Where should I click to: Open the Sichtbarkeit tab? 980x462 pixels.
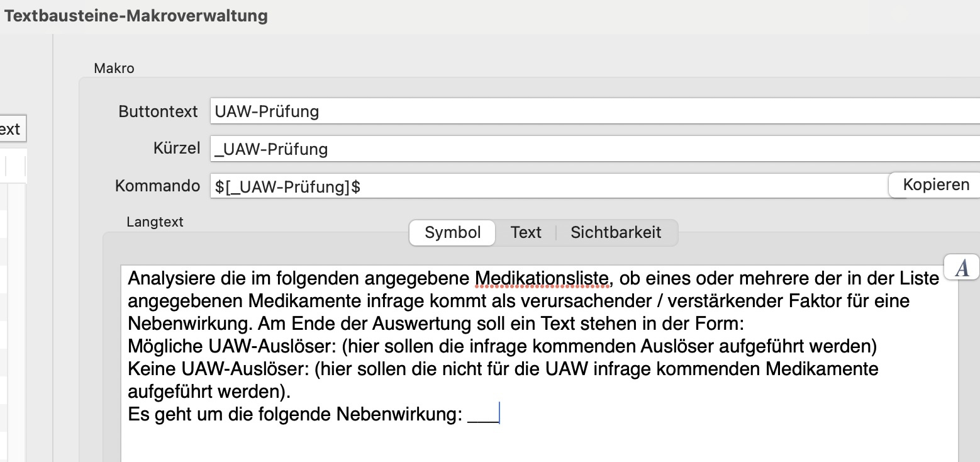coord(616,232)
